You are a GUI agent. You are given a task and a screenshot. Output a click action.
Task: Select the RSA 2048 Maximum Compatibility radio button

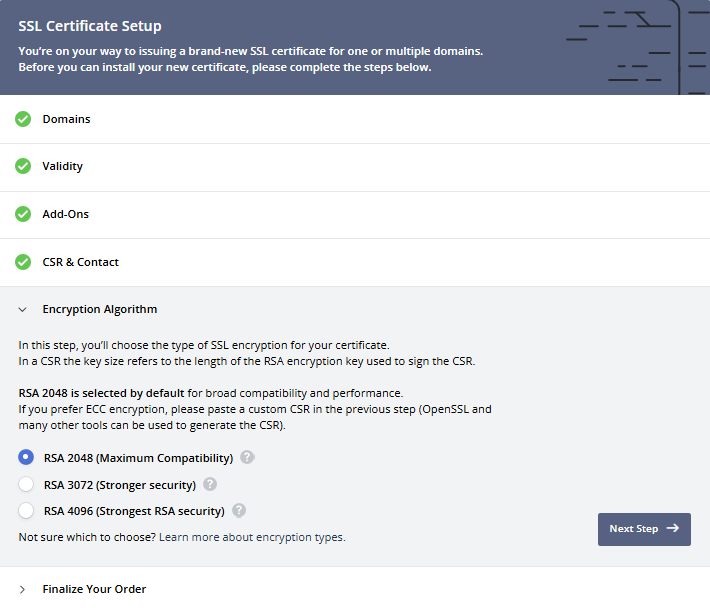[x=26, y=458]
